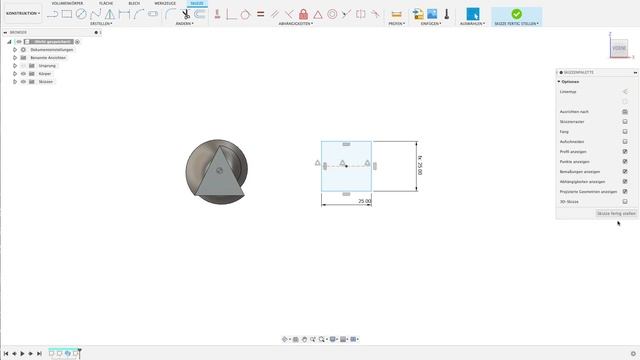This screenshot has width=640, height=360.
Task: Expand the Körper tree node
Action: (x=15, y=74)
